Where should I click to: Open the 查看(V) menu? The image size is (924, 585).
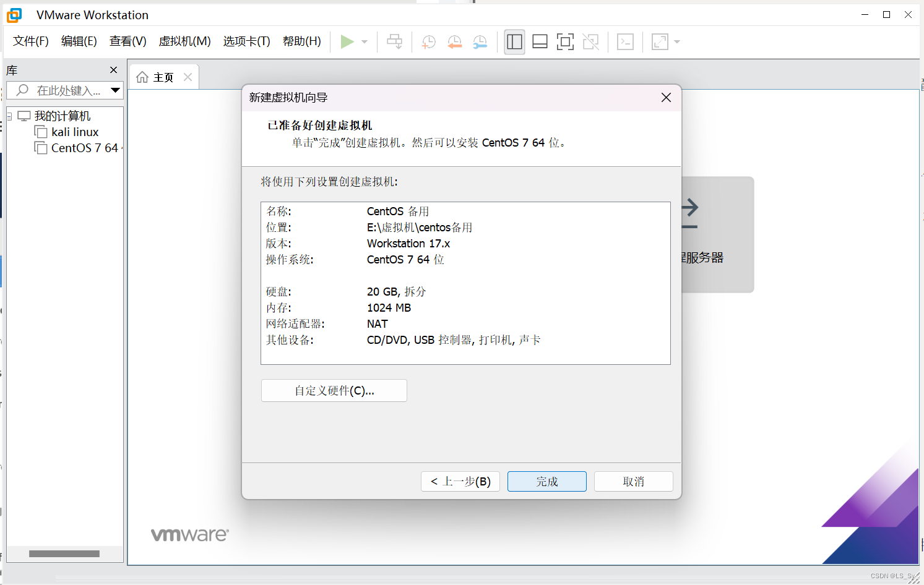click(128, 41)
